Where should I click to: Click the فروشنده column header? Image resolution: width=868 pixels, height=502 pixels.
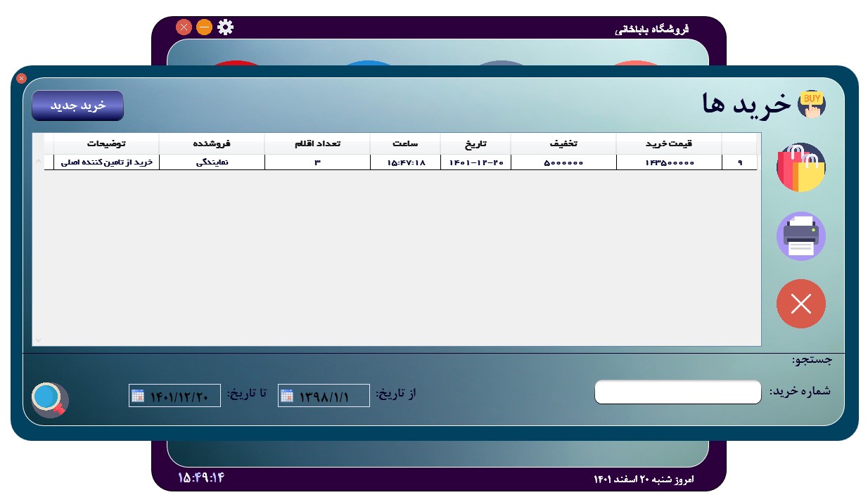coord(212,143)
